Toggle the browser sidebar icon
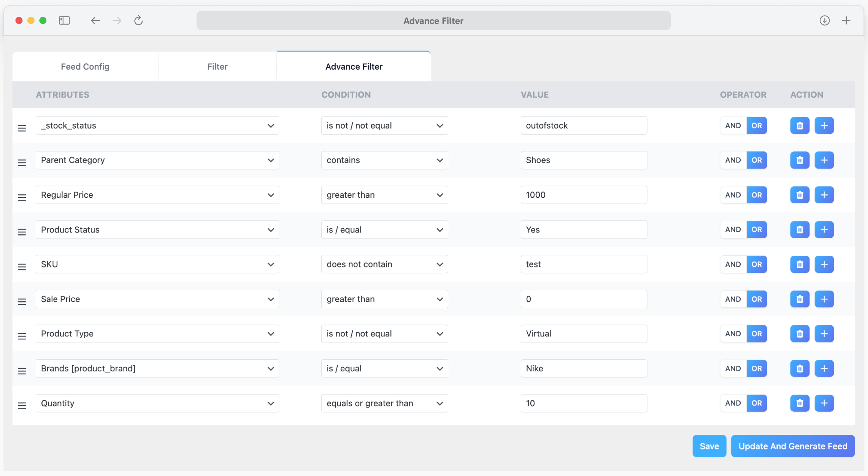868x476 pixels. [64, 21]
